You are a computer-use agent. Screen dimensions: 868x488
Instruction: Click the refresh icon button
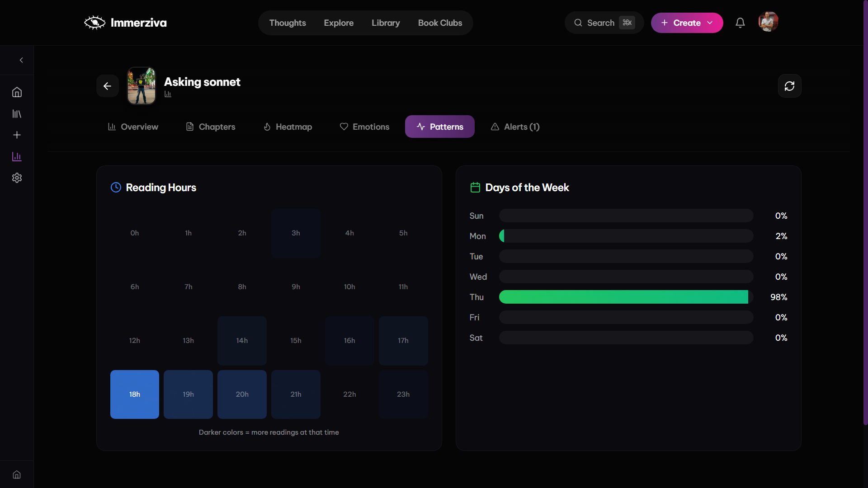(x=789, y=86)
